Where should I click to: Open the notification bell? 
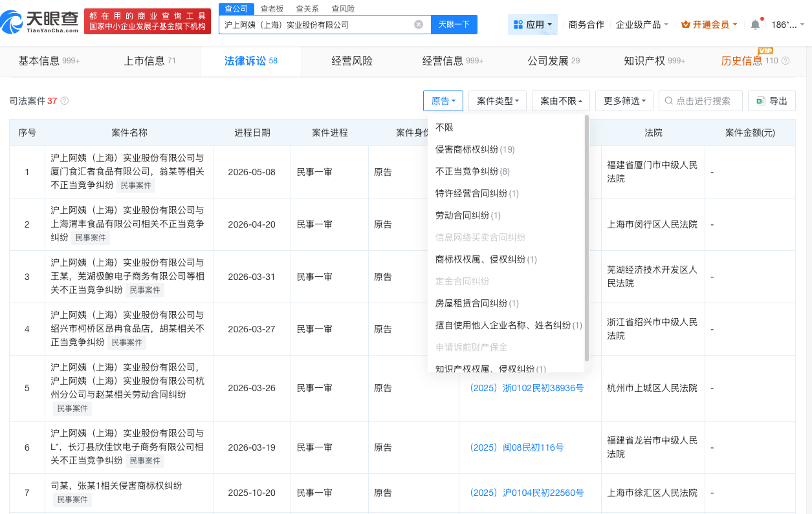(755, 25)
